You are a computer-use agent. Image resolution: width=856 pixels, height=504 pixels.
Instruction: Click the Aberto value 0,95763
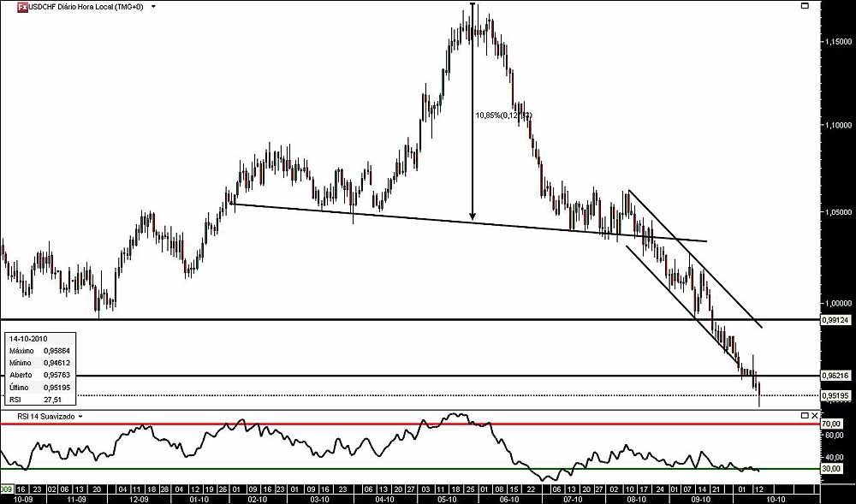(56, 376)
